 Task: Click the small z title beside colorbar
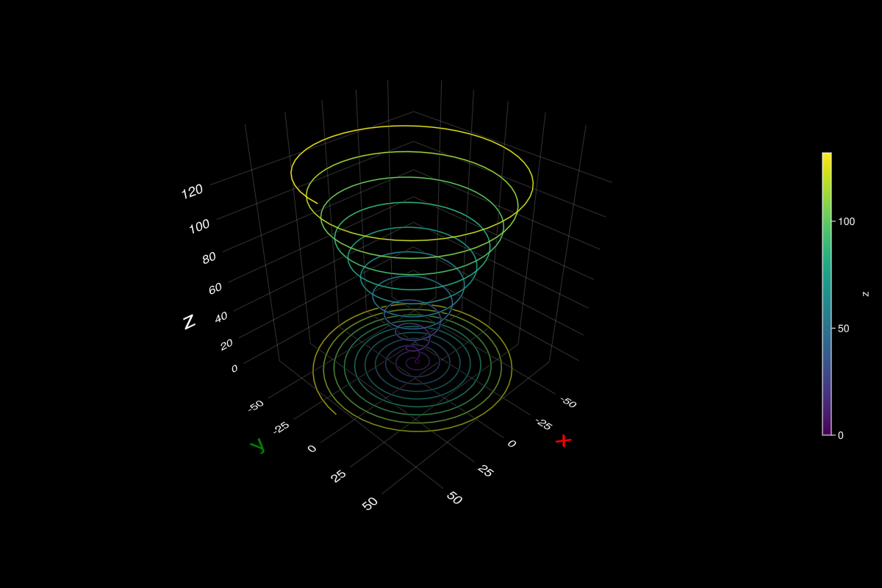pyautogui.click(x=865, y=294)
